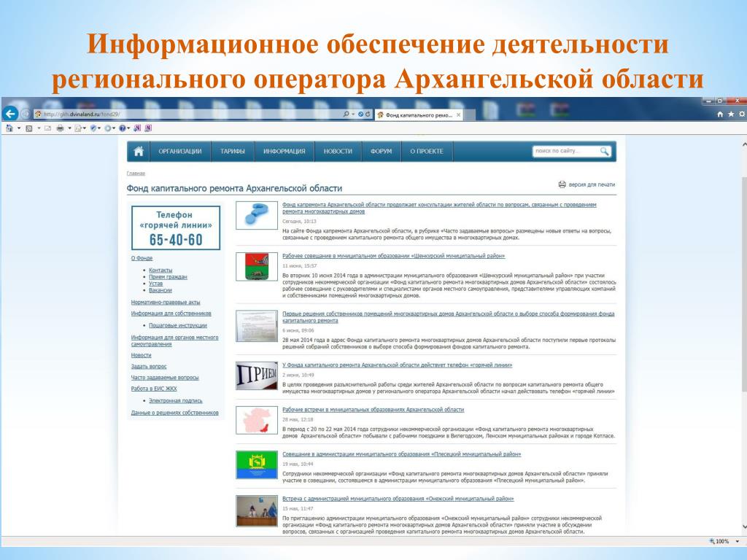
Task: Click the Tools gear icon in command bar
Action: (108, 128)
